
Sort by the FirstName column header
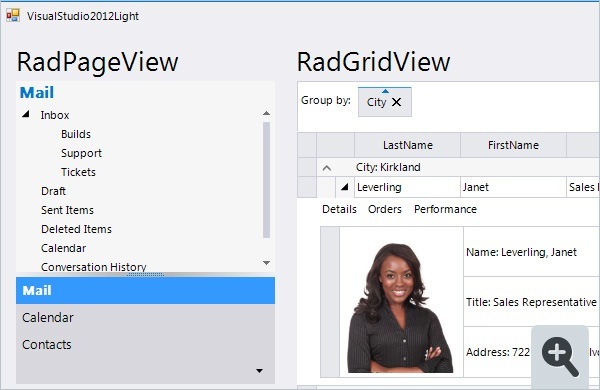513,145
